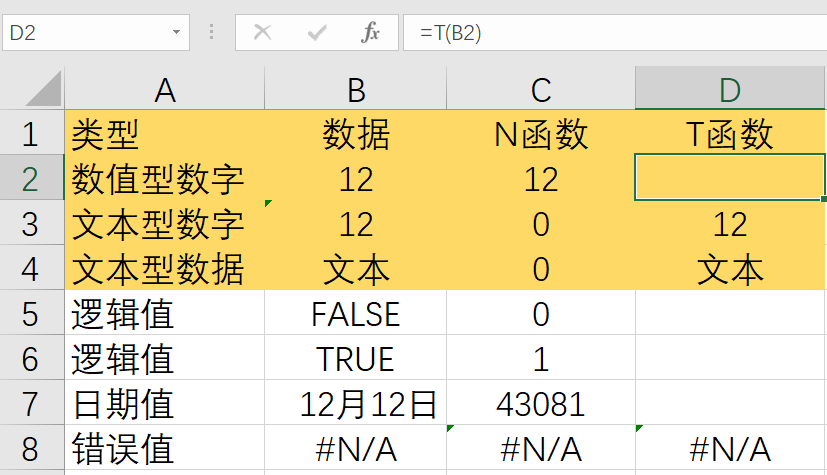
Task: Click cell A1 with 类型
Action: pyautogui.click(x=165, y=132)
